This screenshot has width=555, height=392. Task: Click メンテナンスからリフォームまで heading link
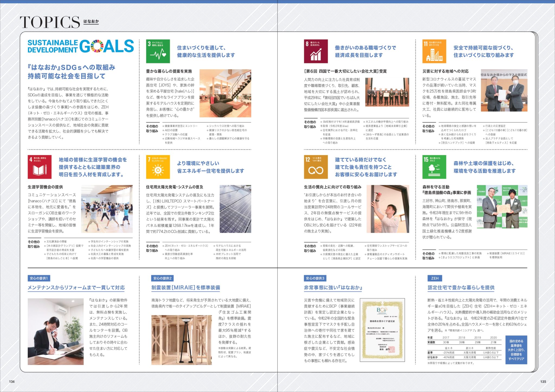76,288
